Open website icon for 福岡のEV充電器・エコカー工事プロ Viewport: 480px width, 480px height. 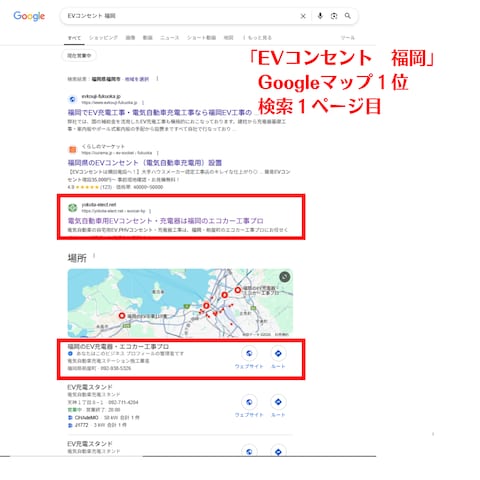click(x=249, y=353)
